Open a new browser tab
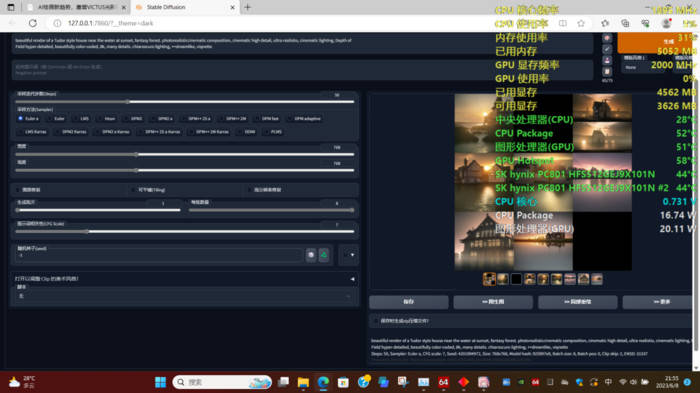 tap(248, 7)
